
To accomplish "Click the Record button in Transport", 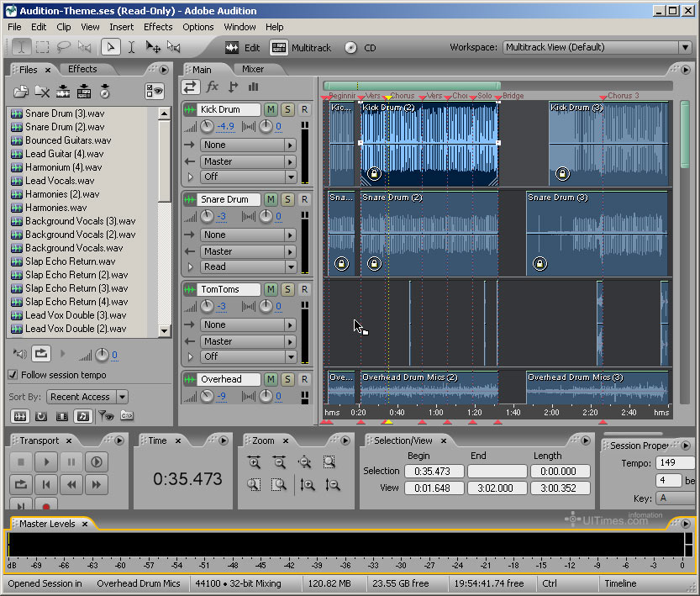I will pos(46,506).
